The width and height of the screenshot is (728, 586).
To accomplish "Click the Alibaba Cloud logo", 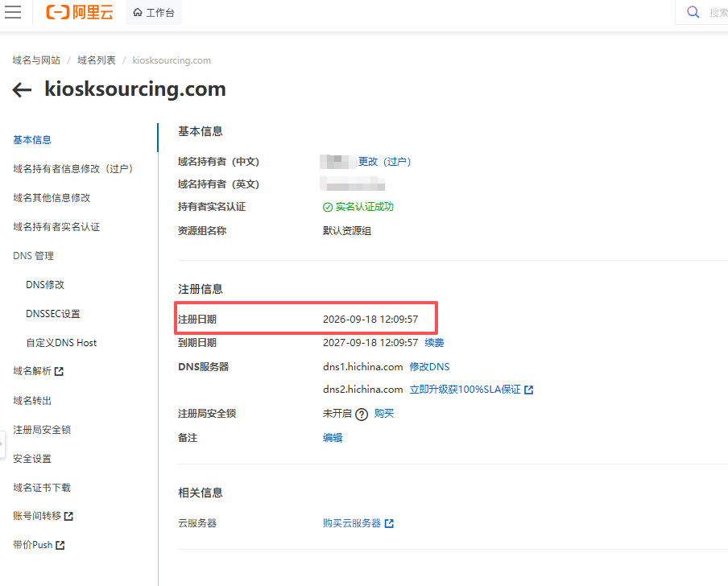I will pyautogui.click(x=80, y=12).
